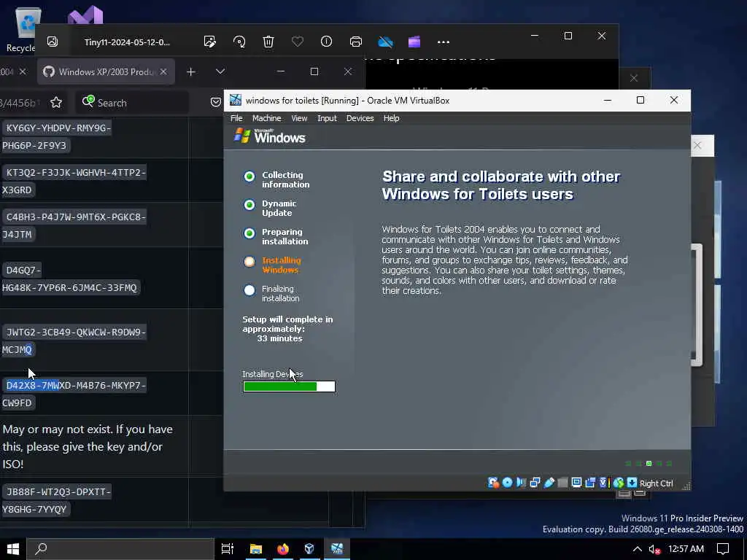Viewport: 747px width, 560px height.
Task: Click the display monitor icon in VirtualBox status bar
Action: [576, 483]
